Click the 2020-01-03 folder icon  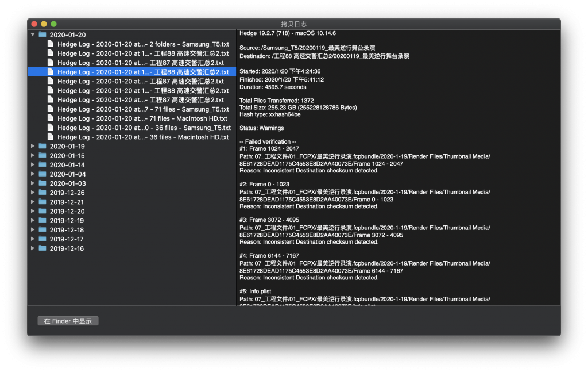pyautogui.click(x=42, y=183)
